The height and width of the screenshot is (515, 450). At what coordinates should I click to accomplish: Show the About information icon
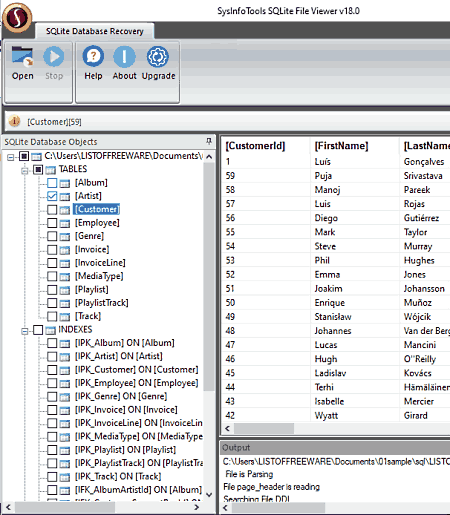tap(124, 56)
